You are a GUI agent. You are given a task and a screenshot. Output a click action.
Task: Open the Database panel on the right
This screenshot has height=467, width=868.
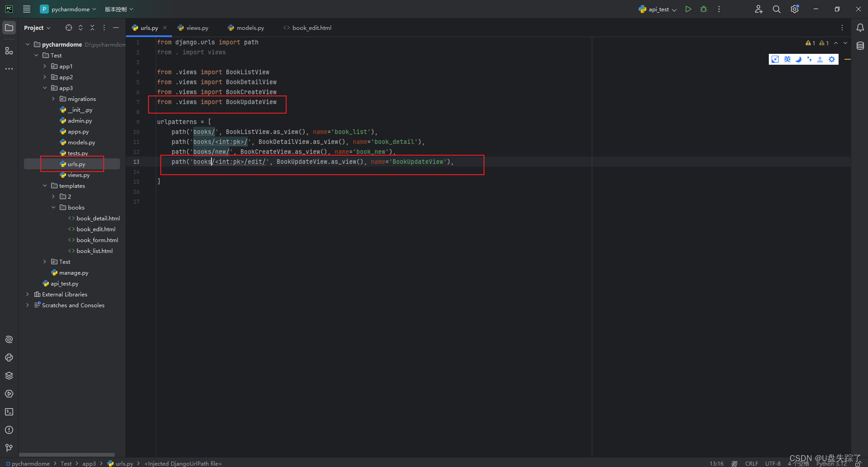pyautogui.click(x=860, y=45)
